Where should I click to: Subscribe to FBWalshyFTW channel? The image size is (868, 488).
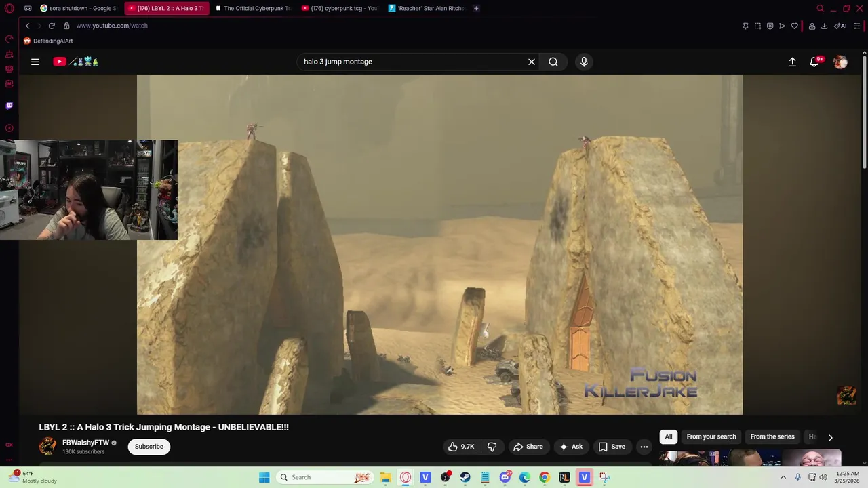149,447
